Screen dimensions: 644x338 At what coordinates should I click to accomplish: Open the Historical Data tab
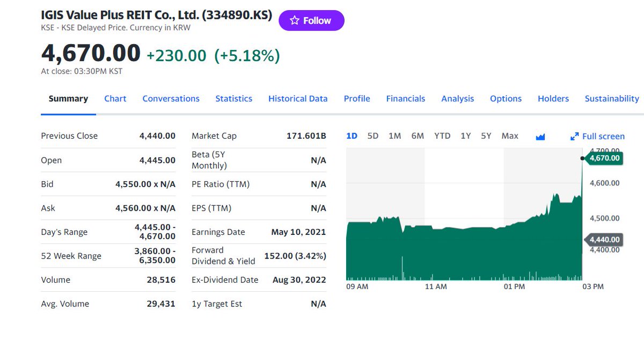(298, 99)
